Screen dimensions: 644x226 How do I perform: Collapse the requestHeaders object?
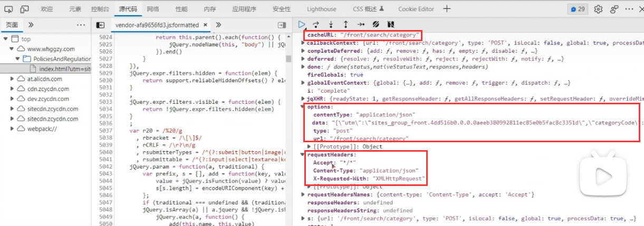(x=303, y=155)
